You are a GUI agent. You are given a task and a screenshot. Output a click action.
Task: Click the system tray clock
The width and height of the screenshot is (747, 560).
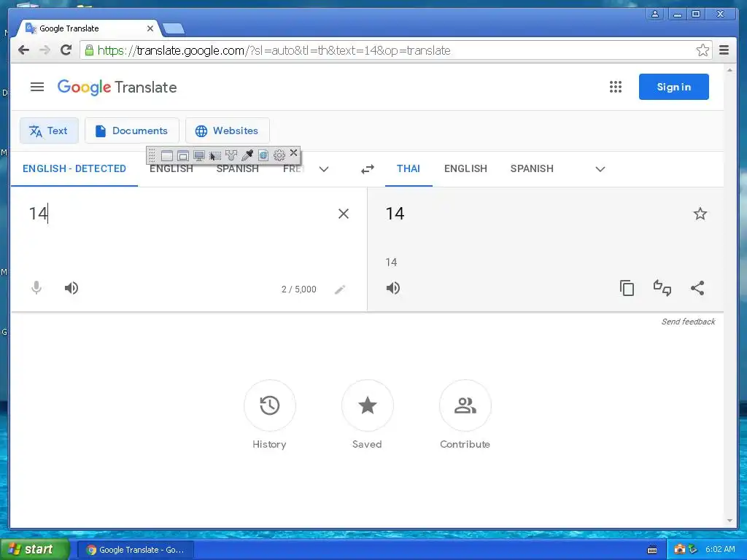[x=720, y=549]
